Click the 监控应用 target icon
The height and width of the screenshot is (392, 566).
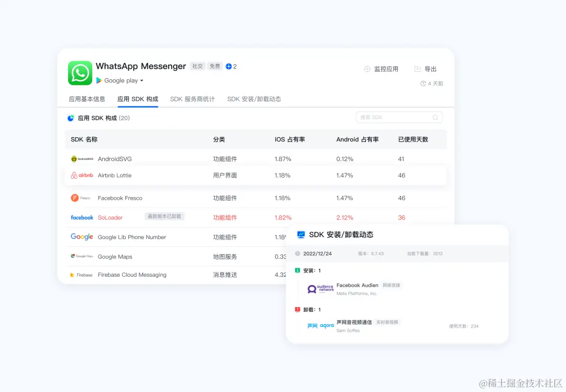pos(367,69)
